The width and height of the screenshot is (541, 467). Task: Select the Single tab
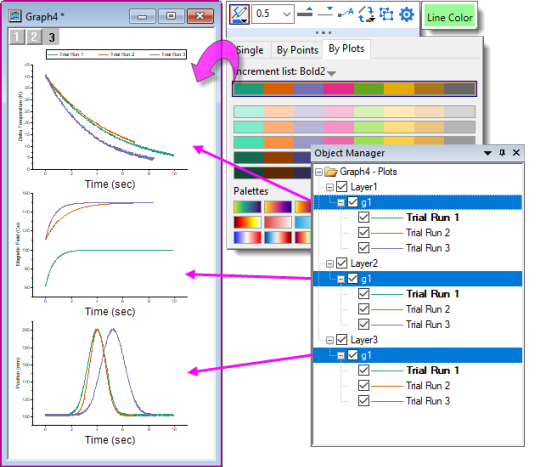tap(250, 50)
